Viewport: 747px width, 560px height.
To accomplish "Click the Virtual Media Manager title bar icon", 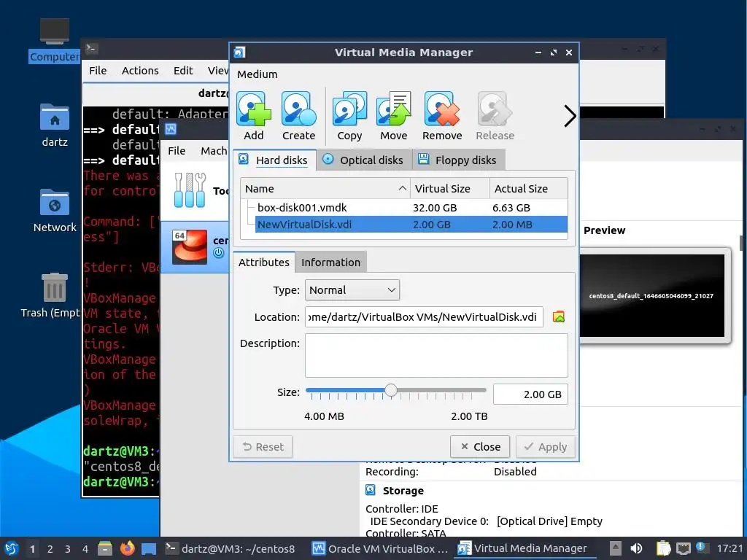I will (x=239, y=52).
